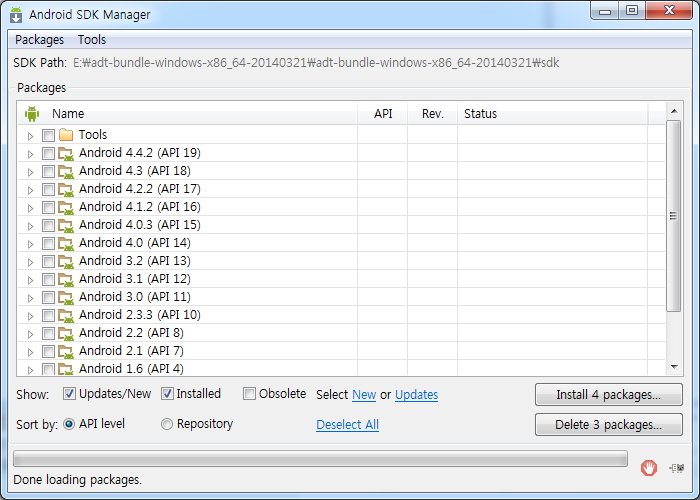Click the SDK Manager title bar icon

click(16, 15)
